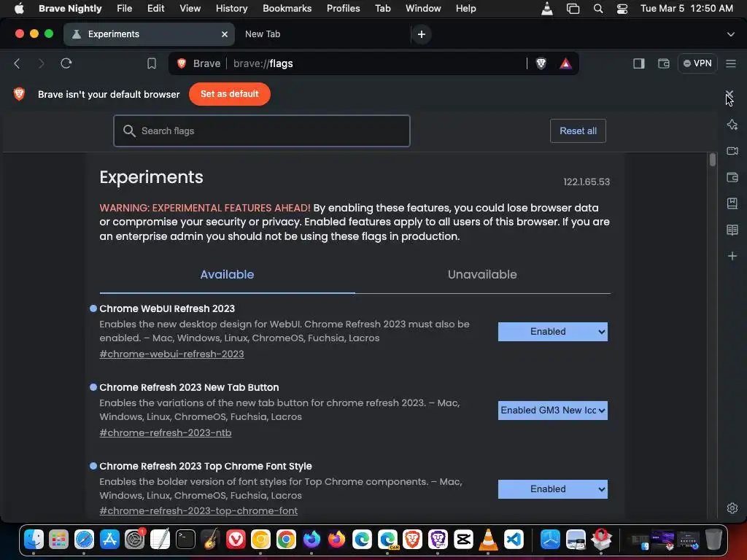Expand tab search chevron in tab strip
This screenshot has width=747, height=560.
coord(731,34)
